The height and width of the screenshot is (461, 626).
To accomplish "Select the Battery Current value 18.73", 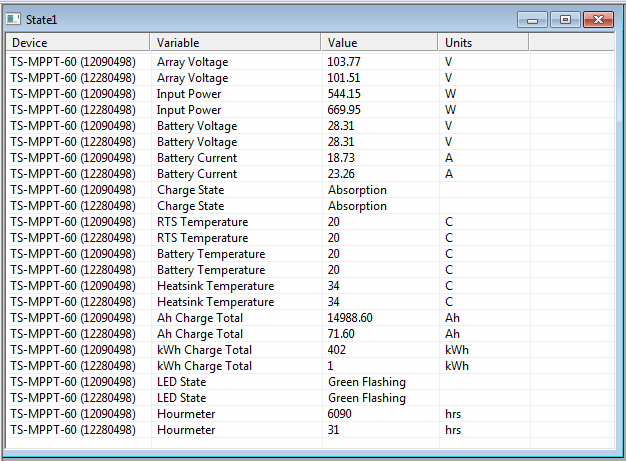I will pyautogui.click(x=341, y=158).
